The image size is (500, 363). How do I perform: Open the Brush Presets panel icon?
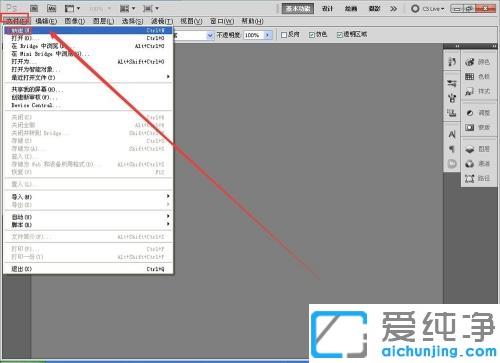452,83
